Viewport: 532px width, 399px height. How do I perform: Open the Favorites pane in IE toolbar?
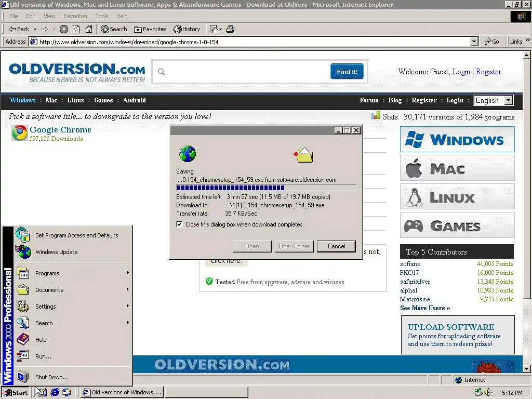point(150,29)
